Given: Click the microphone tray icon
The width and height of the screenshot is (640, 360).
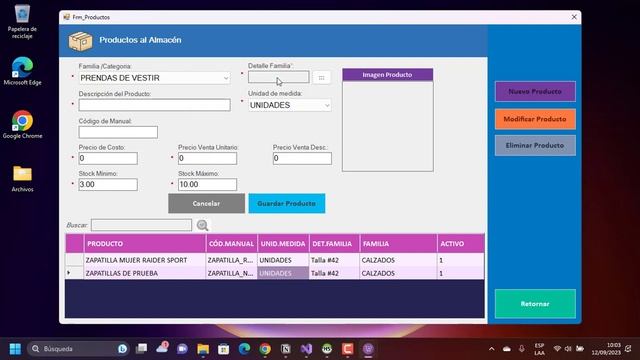Looking at the screenshot, I should [x=522, y=349].
